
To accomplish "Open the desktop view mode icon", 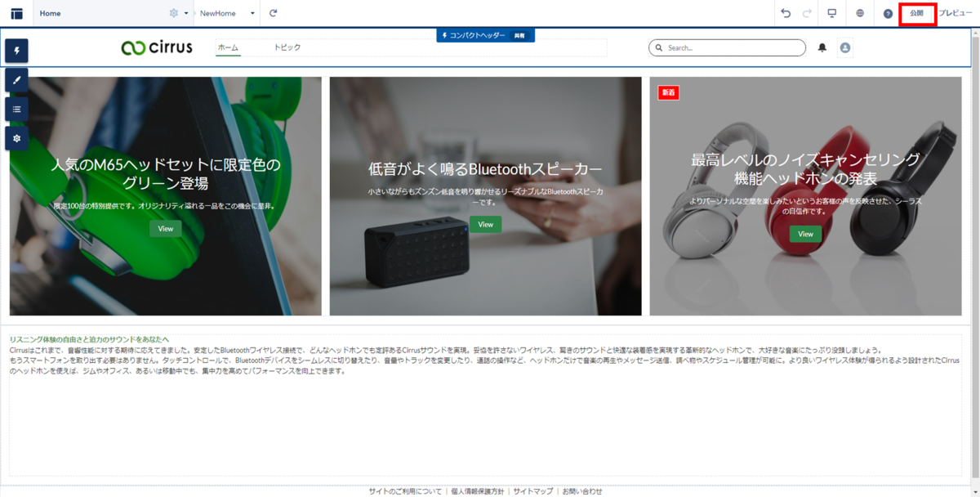I will 832,13.
